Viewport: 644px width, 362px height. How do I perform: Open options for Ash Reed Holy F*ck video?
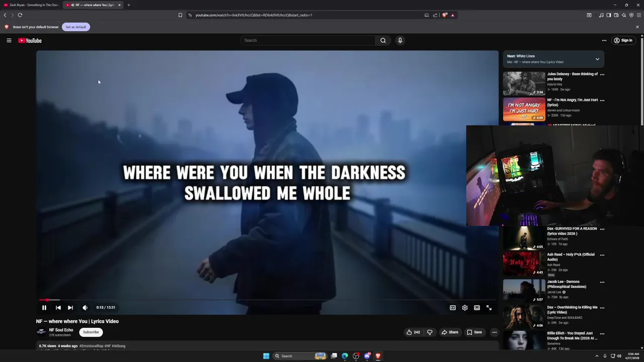[602, 255]
